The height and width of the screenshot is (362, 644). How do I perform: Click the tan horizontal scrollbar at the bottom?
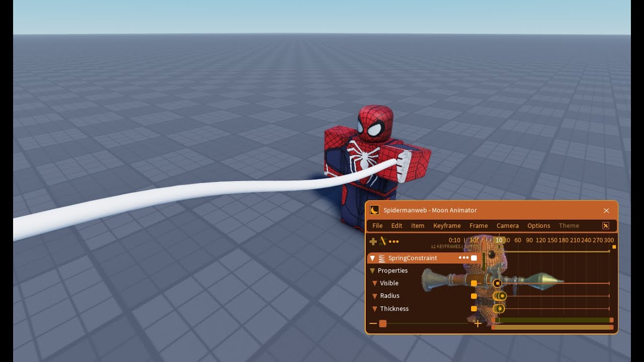pyautogui.click(x=552, y=327)
